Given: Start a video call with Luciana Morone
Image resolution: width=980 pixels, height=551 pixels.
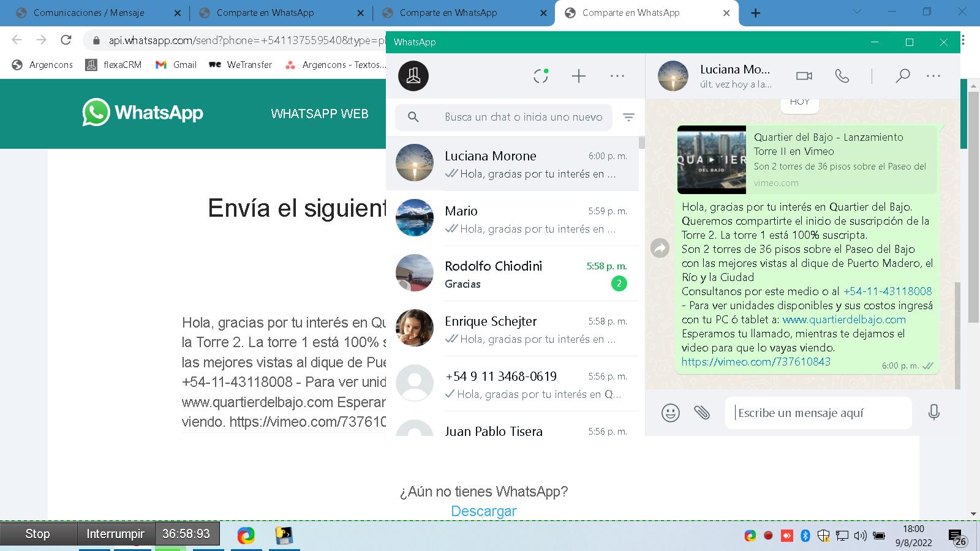Looking at the screenshot, I should (x=804, y=76).
